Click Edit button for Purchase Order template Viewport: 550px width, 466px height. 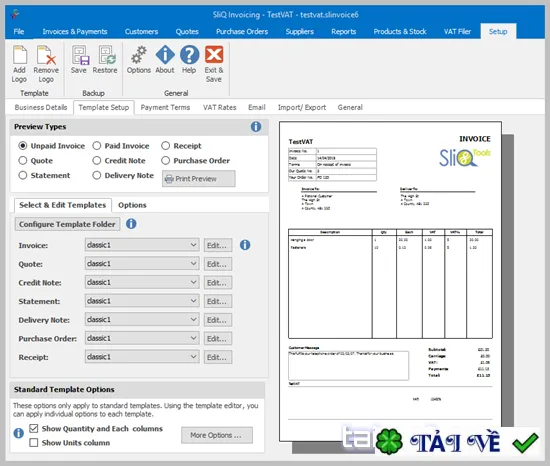(x=218, y=338)
